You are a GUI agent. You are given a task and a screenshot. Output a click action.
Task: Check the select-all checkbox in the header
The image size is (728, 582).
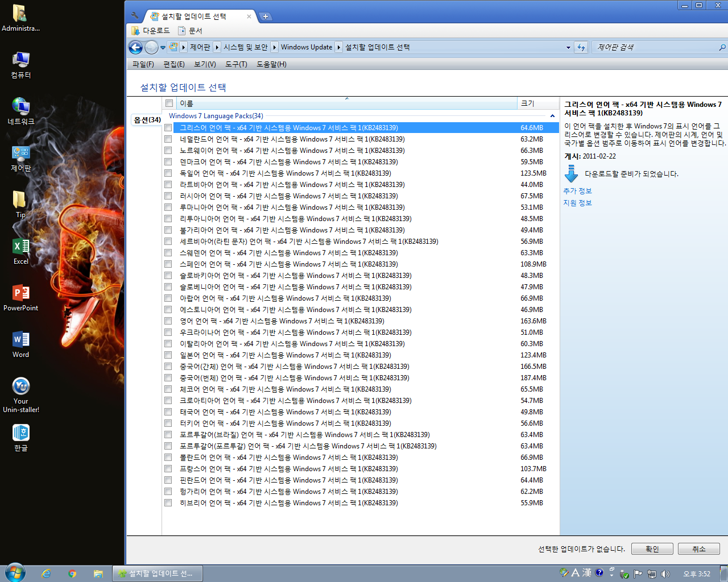point(169,103)
